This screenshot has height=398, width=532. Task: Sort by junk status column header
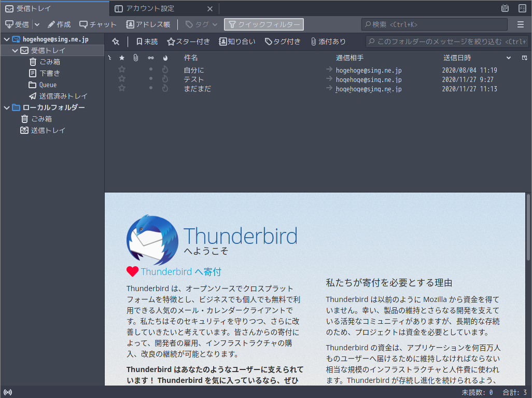(x=165, y=58)
